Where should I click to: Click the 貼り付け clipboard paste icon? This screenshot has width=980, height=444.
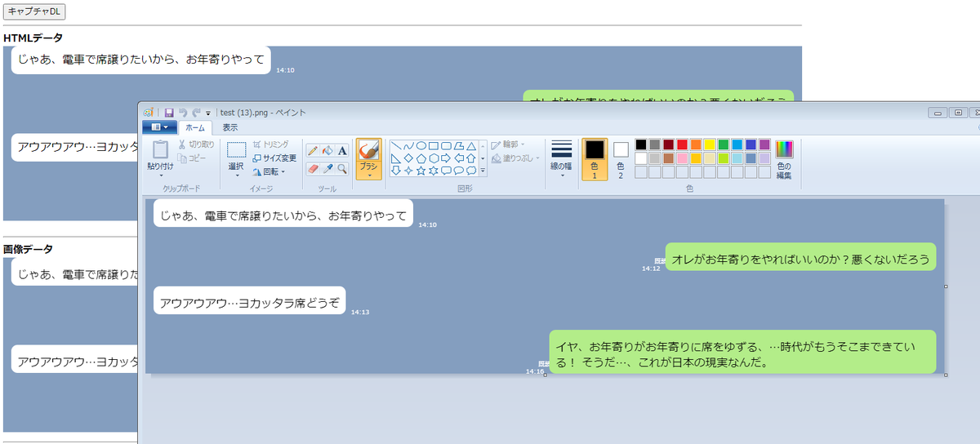pyautogui.click(x=160, y=149)
